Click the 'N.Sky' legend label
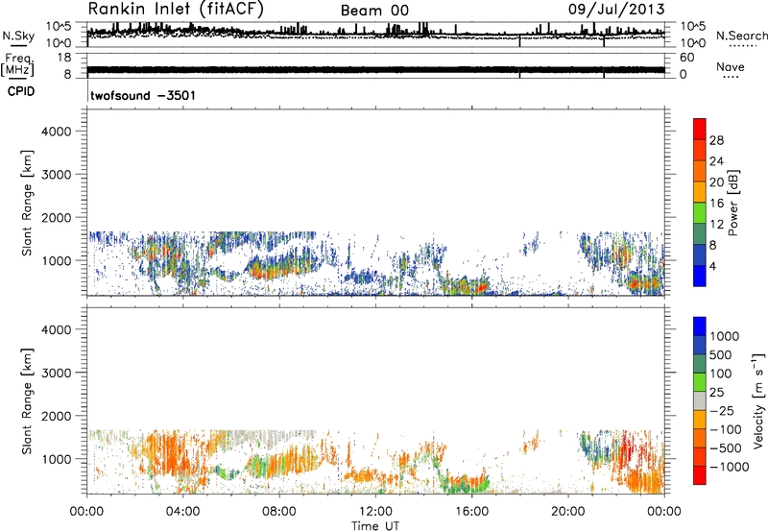The width and height of the screenshot is (768, 532). 18,36
